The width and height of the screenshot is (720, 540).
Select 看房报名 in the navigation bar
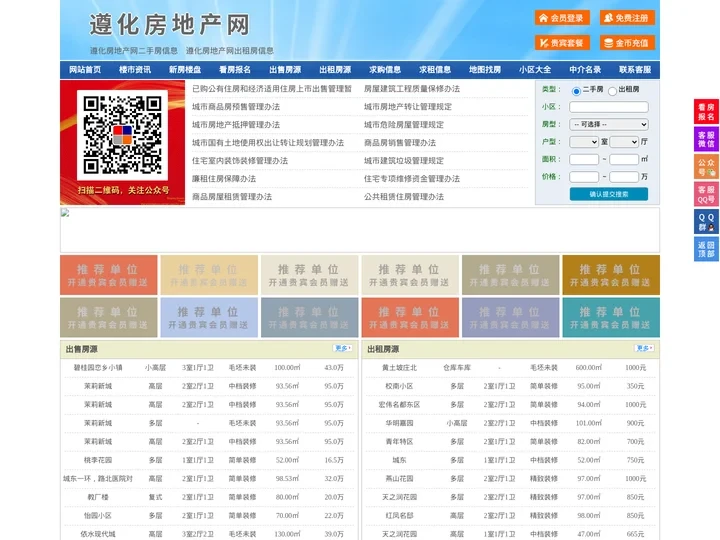click(235, 70)
